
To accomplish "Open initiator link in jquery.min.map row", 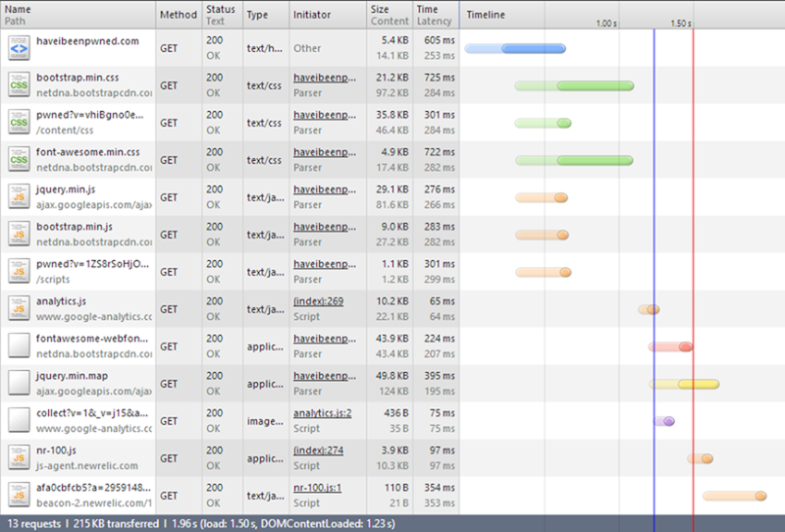I will [x=325, y=376].
